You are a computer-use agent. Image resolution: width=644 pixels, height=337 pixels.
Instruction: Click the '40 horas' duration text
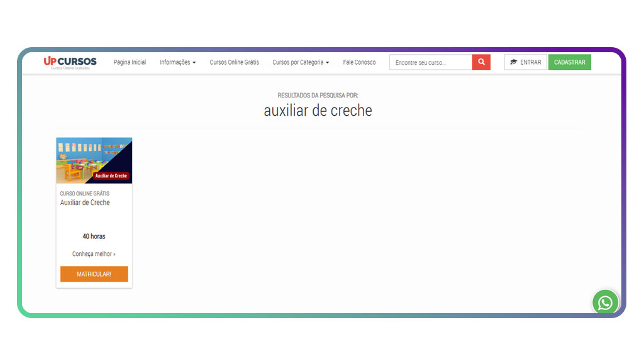coord(94,236)
